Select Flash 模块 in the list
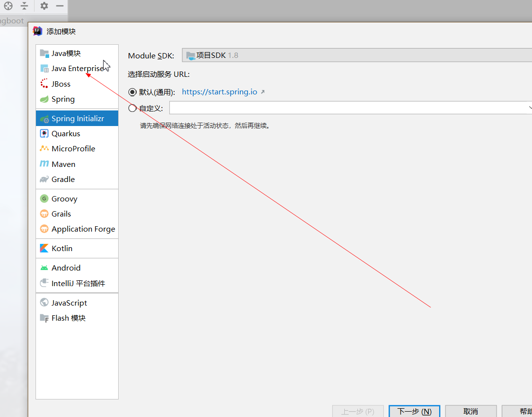 tap(77, 318)
